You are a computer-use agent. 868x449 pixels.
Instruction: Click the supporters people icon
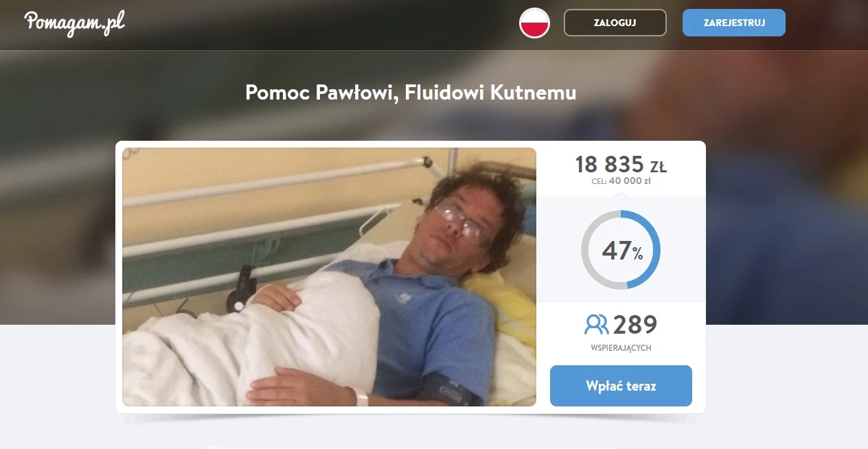[597, 324]
